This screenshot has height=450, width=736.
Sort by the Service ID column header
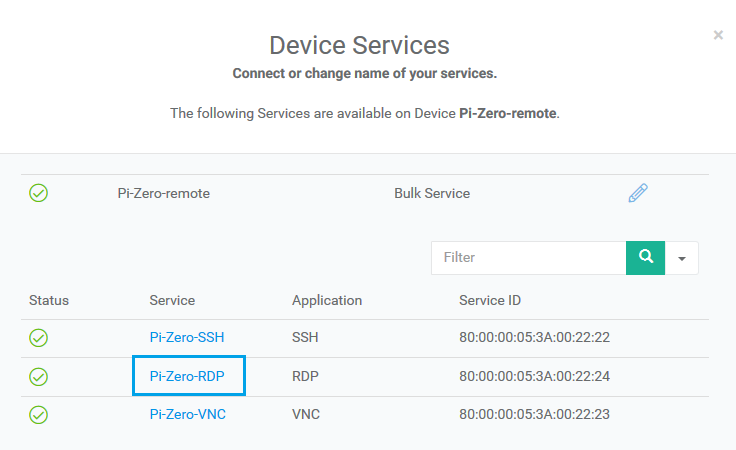pyautogui.click(x=490, y=300)
